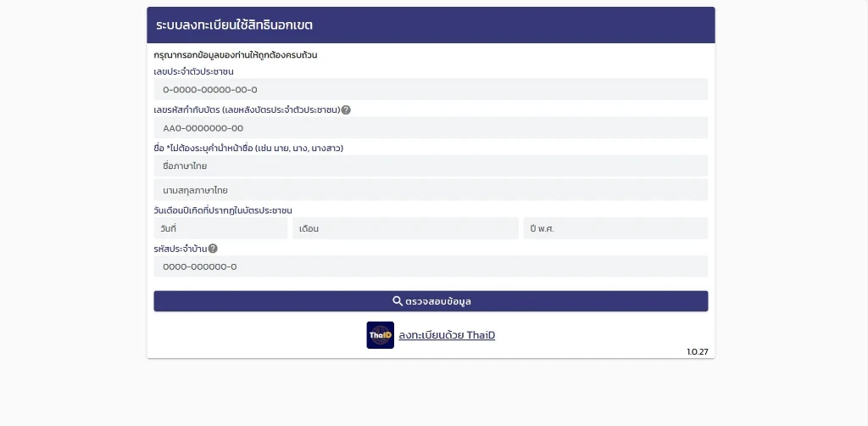Click the magnifying glass icon on ตรวจสอบข้อมูล
868x426 pixels.
click(x=398, y=301)
